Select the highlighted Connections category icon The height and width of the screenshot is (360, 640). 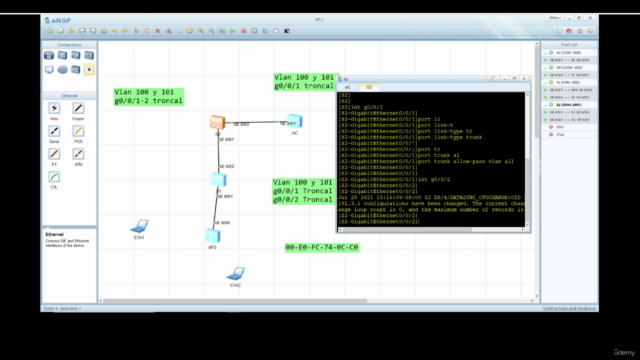point(89,70)
